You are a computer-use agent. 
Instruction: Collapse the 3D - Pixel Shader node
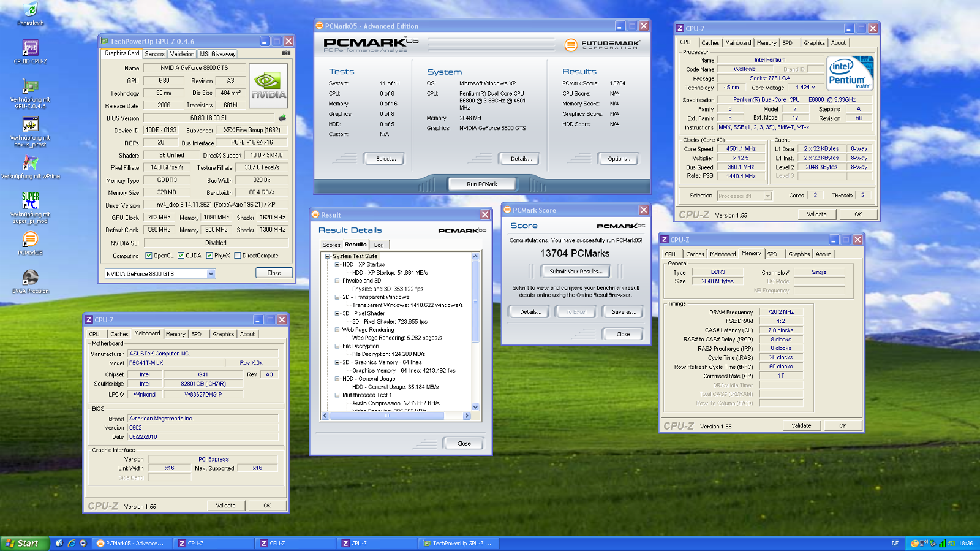click(x=337, y=313)
